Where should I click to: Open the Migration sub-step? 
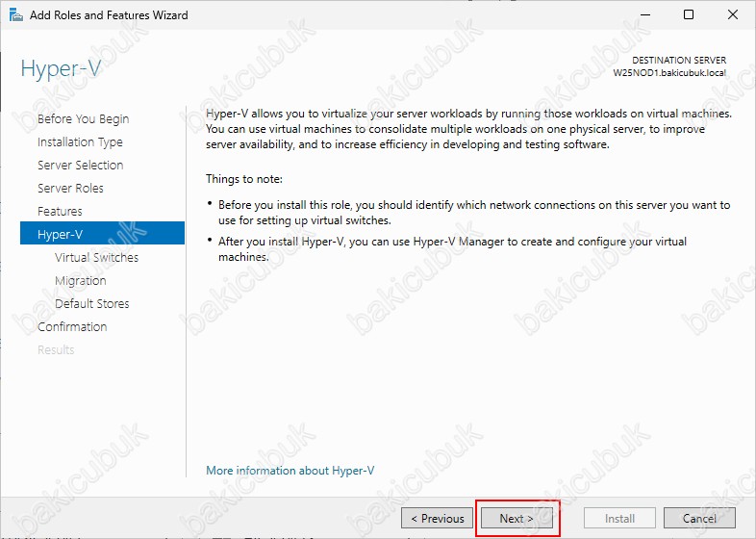click(x=81, y=280)
